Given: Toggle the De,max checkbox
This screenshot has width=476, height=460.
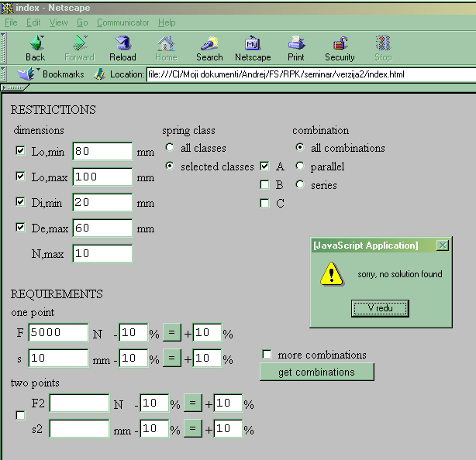Looking at the screenshot, I should pyautogui.click(x=20, y=227).
